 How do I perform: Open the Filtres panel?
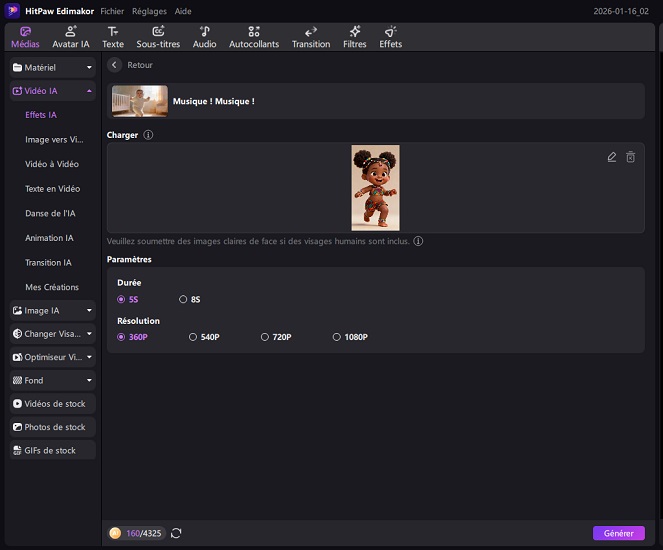point(355,37)
